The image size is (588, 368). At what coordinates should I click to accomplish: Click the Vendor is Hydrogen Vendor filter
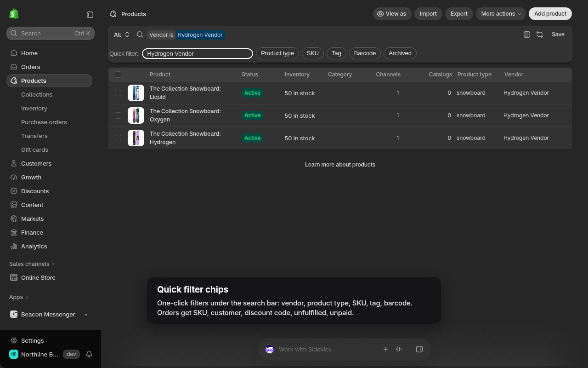[x=186, y=35]
